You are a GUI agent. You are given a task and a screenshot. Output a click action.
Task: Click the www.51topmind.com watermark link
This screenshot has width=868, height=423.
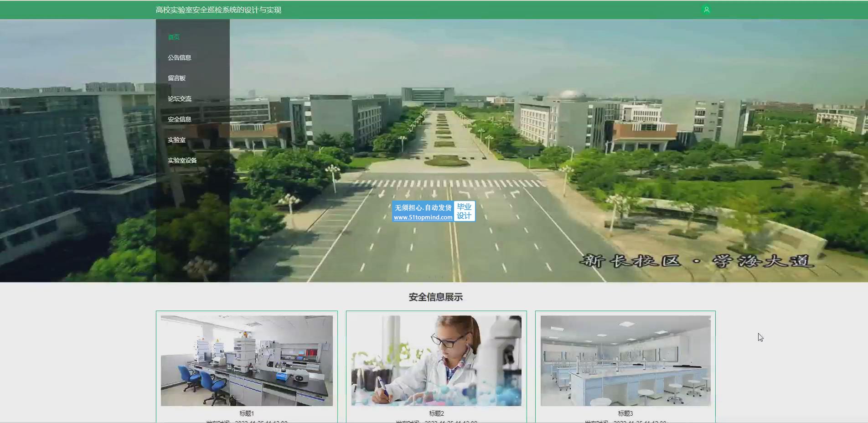click(x=423, y=217)
